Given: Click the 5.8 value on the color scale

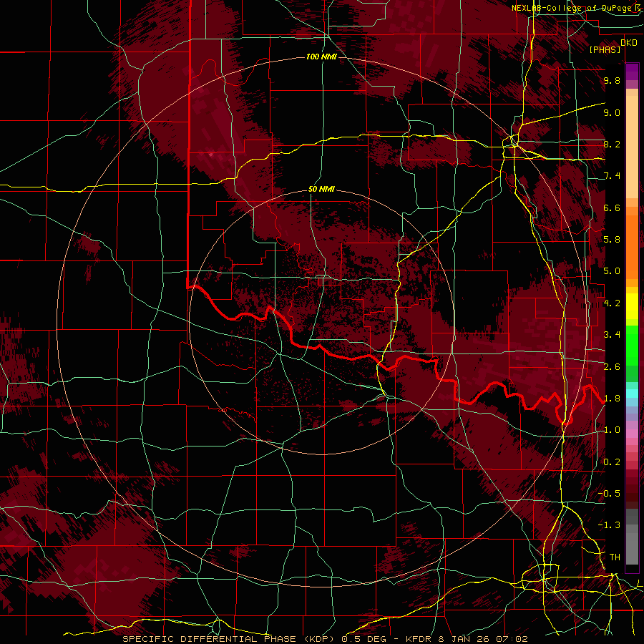Looking at the screenshot, I should pyautogui.click(x=612, y=240).
